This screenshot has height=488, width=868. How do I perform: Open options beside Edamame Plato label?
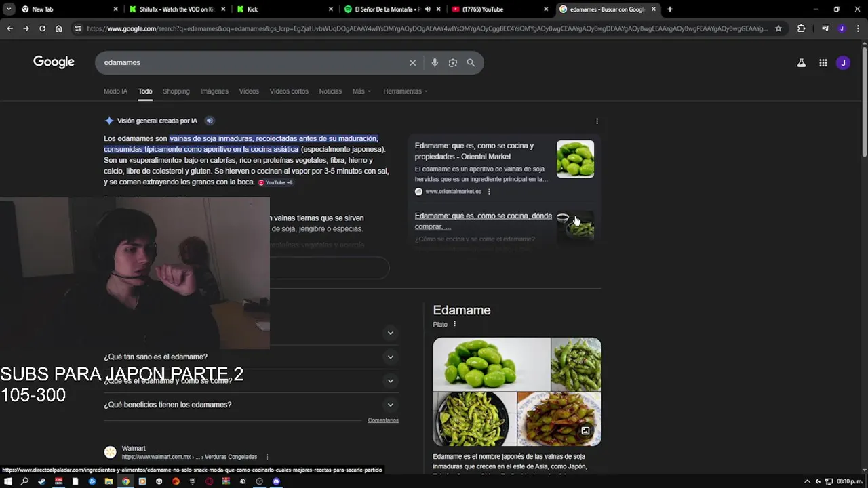coord(454,324)
